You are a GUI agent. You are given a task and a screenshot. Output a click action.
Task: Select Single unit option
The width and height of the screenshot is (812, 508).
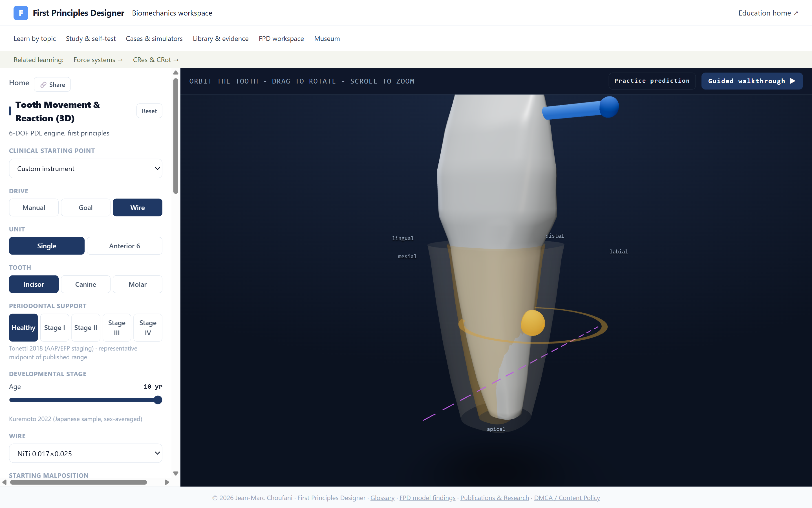pyautogui.click(x=47, y=246)
